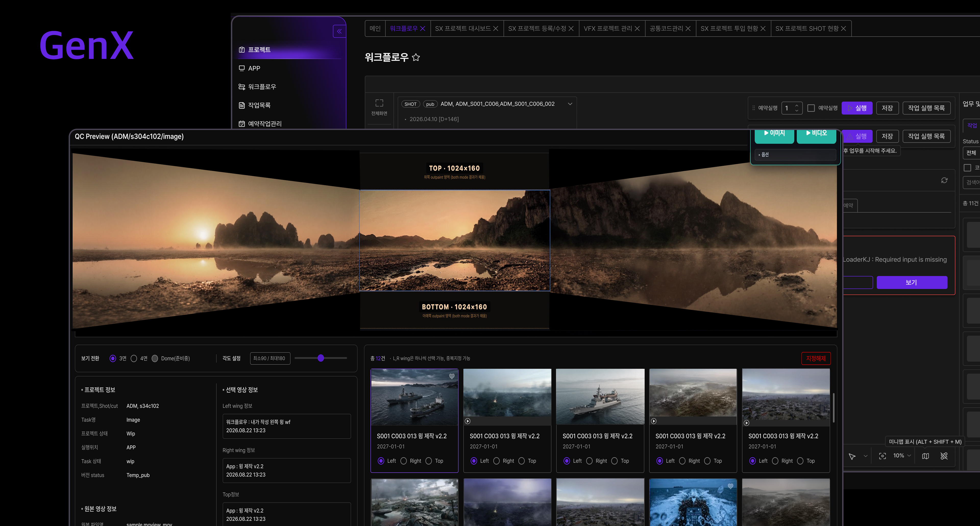Open the 10% zoom level dropdown
Screen dimensions: 980x526
pos(902,456)
